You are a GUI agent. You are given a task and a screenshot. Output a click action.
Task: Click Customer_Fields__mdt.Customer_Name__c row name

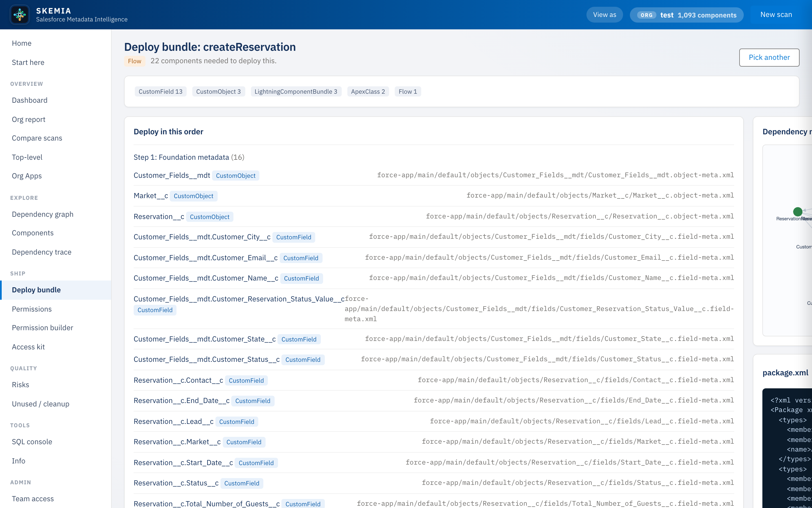click(x=206, y=278)
